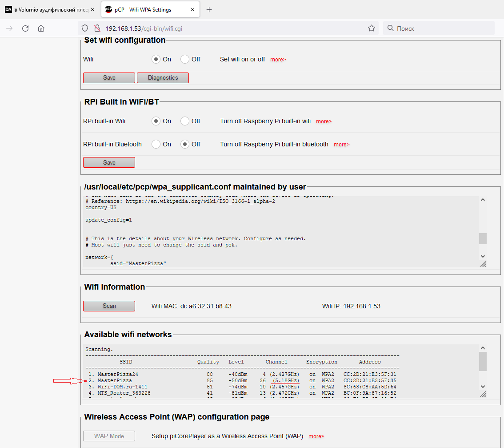Viewport: 504px width, 448px height.
Task: Expand 'more>' for built-in bluetooth description
Action: pyautogui.click(x=341, y=145)
